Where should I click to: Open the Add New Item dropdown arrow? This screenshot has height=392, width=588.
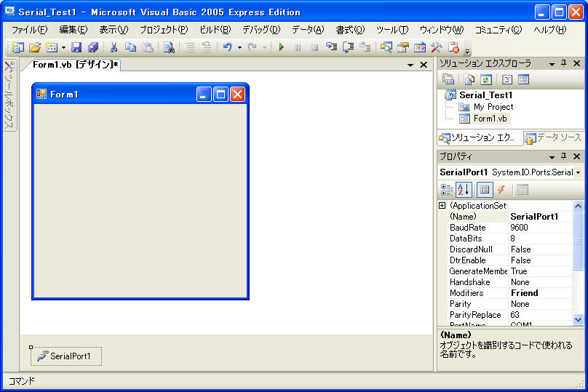[63, 47]
